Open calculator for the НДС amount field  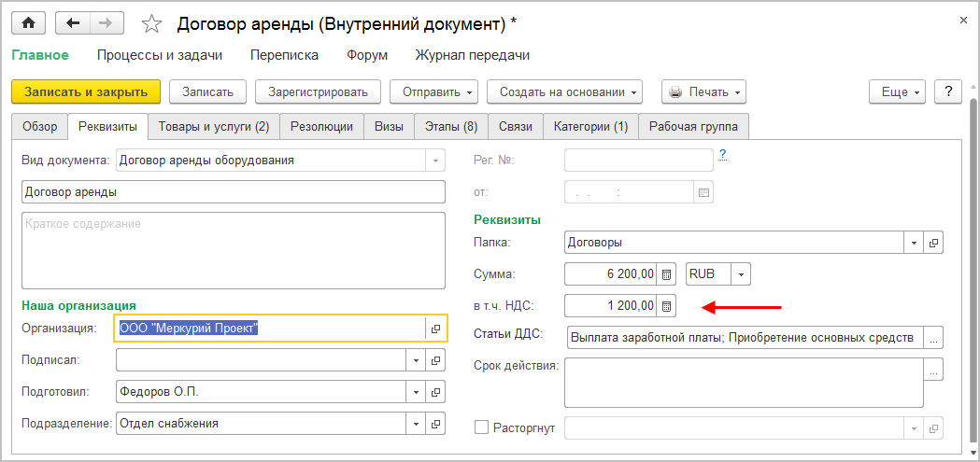[666, 306]
